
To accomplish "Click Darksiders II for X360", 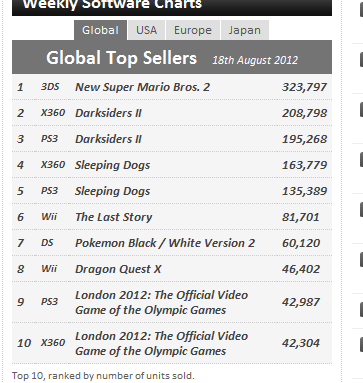I will [108, 113].
